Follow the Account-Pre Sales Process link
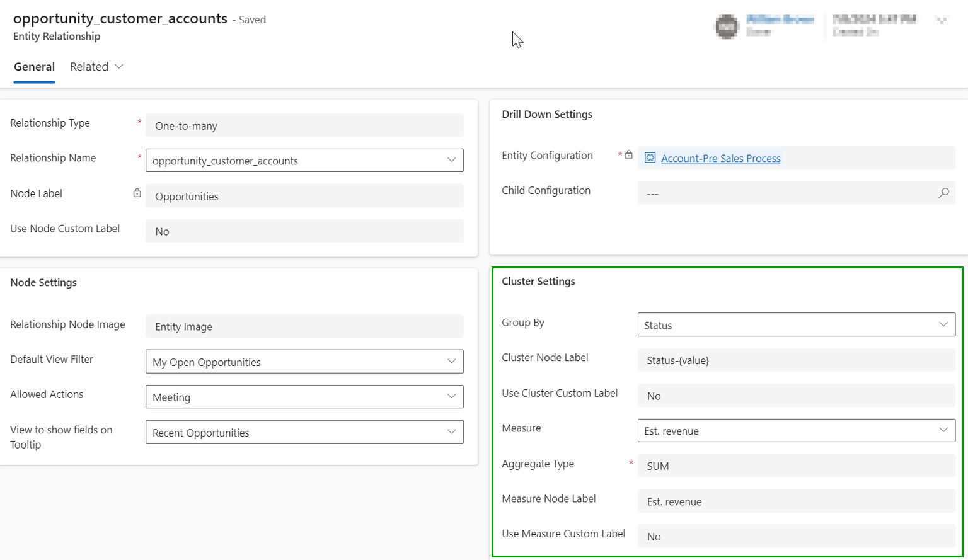 [720, 158]
